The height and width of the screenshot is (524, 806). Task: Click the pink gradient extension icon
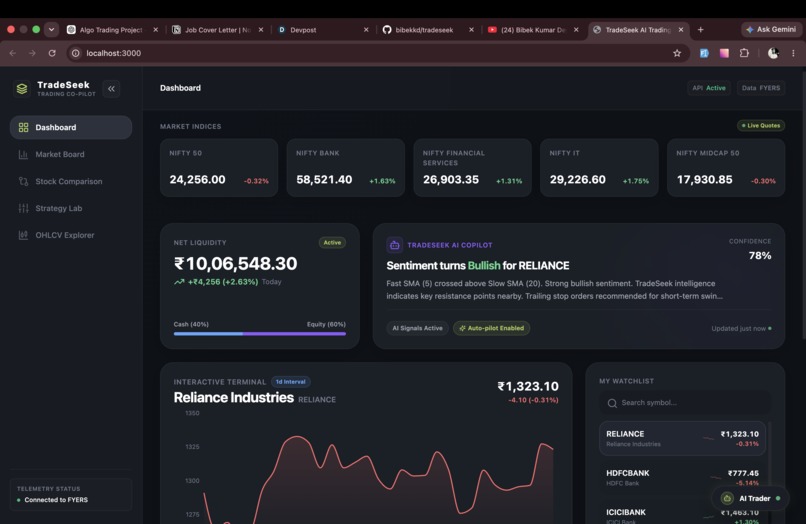coord(724,53)
